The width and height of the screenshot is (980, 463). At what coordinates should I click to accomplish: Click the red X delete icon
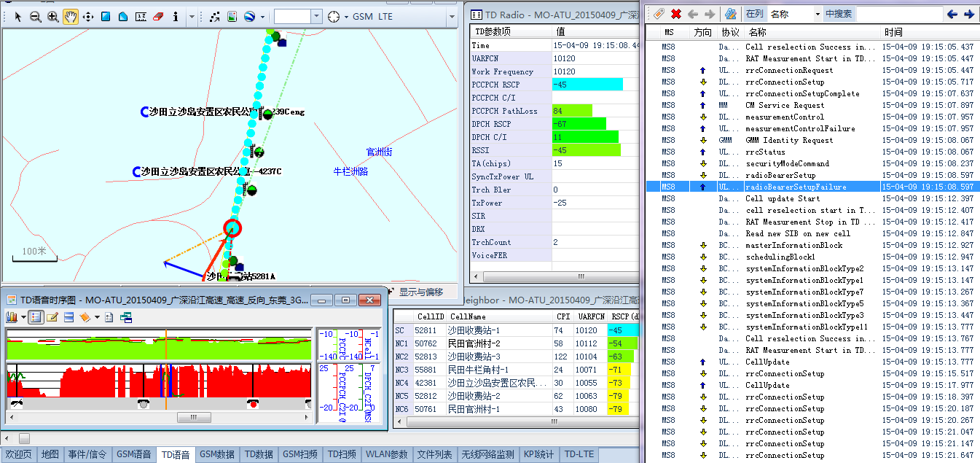(676, 14)
